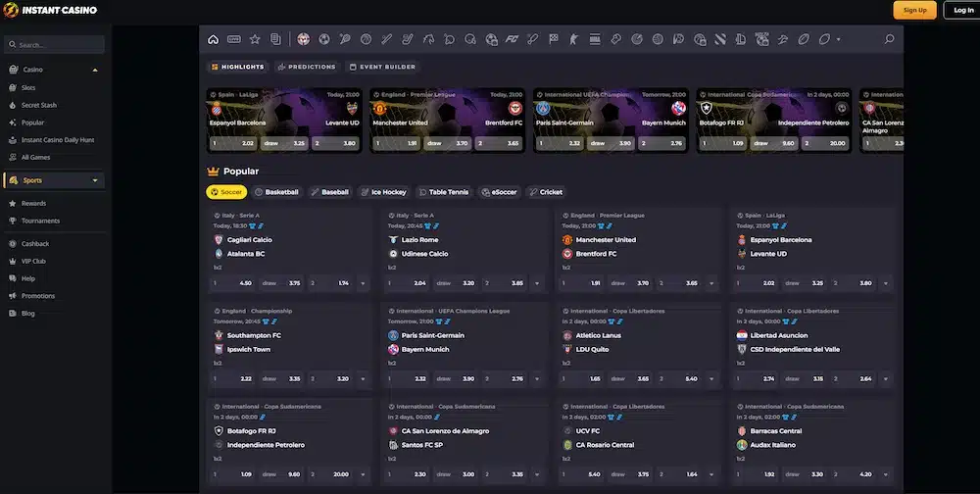This screenshot has width=980, height=494.
Task: Open the bet slip history icon
Action: tap(275, 39)
